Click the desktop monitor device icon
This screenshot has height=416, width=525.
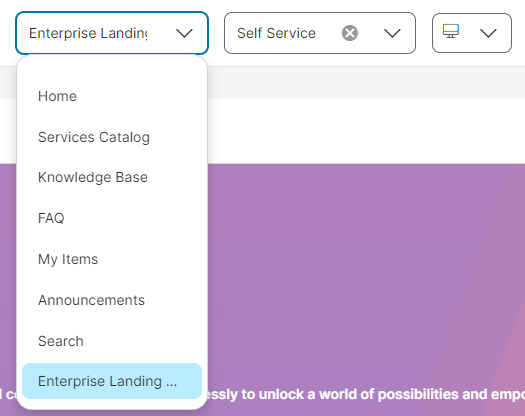(451, 31)
